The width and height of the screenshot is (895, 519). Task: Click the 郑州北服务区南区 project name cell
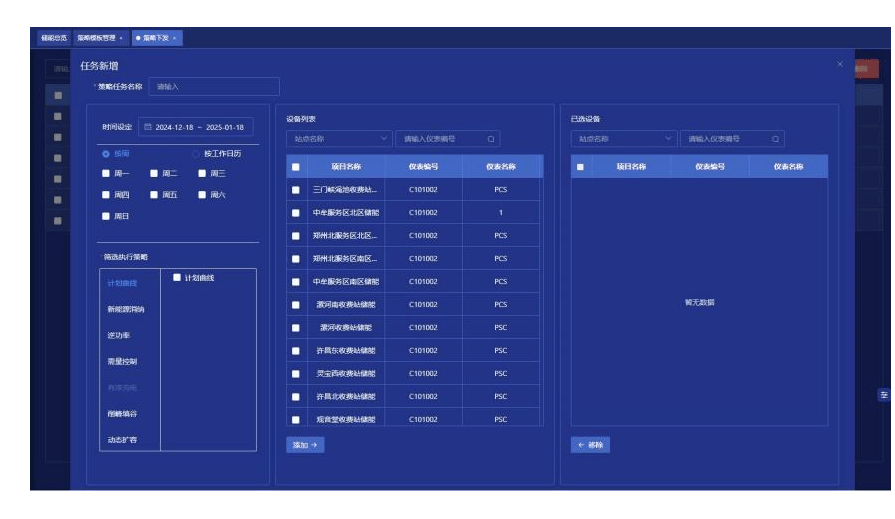pyautogui.click(x=345, y=259)
